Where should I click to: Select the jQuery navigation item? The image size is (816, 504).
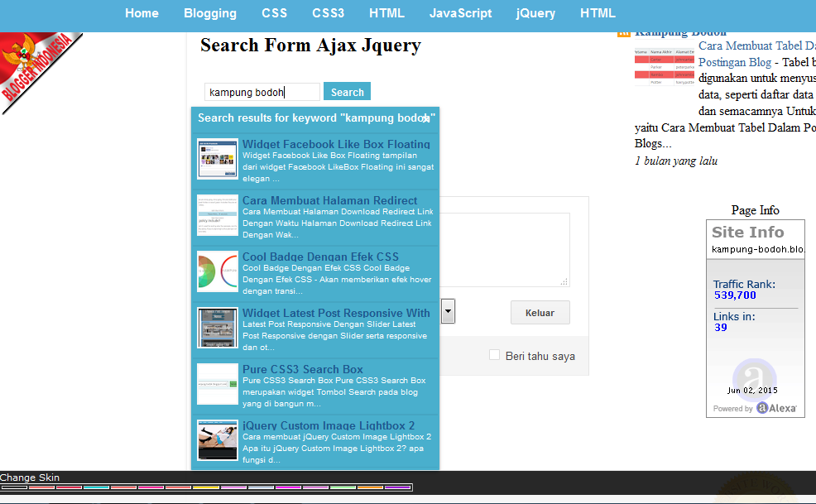pyautogui.click(x=535, y=13)
